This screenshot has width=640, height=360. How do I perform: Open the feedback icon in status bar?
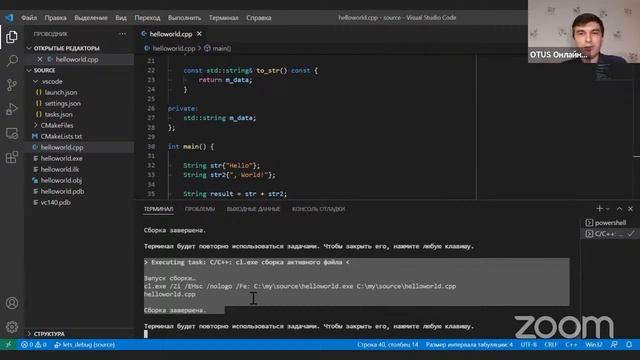tap(614, 344)
